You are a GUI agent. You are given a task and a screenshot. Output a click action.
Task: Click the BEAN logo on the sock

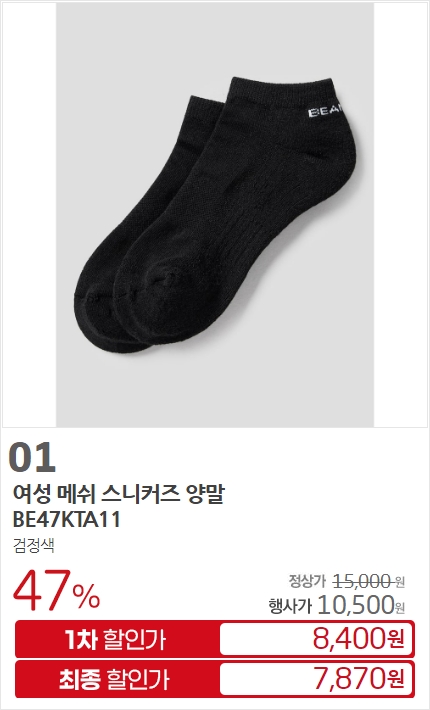pyautogui.click(x=326, y=112)
